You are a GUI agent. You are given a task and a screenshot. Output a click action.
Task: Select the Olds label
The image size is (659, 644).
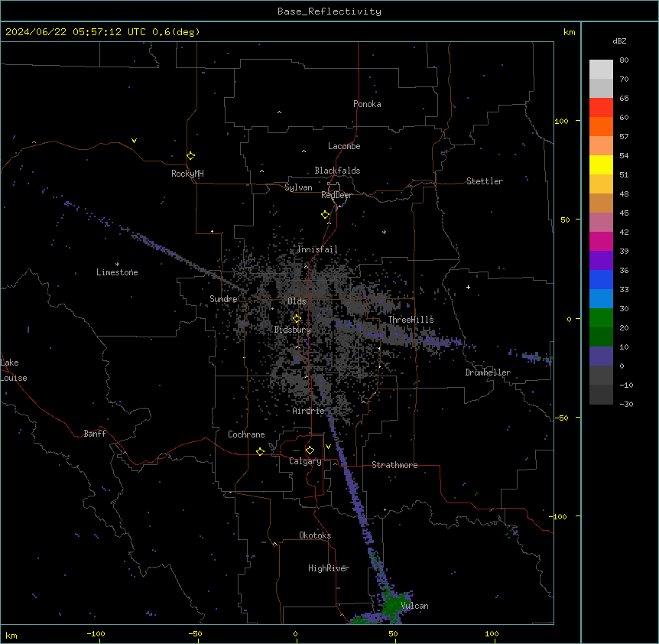297,301
